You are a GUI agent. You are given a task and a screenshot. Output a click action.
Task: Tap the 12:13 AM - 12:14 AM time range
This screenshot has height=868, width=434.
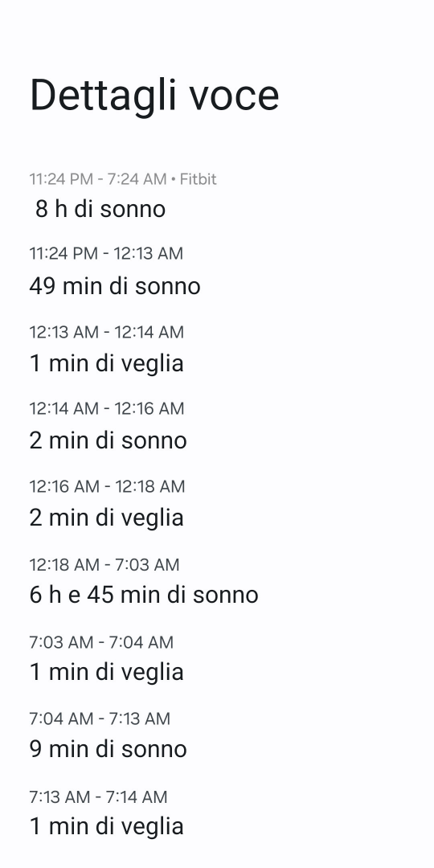click(106, 332)
